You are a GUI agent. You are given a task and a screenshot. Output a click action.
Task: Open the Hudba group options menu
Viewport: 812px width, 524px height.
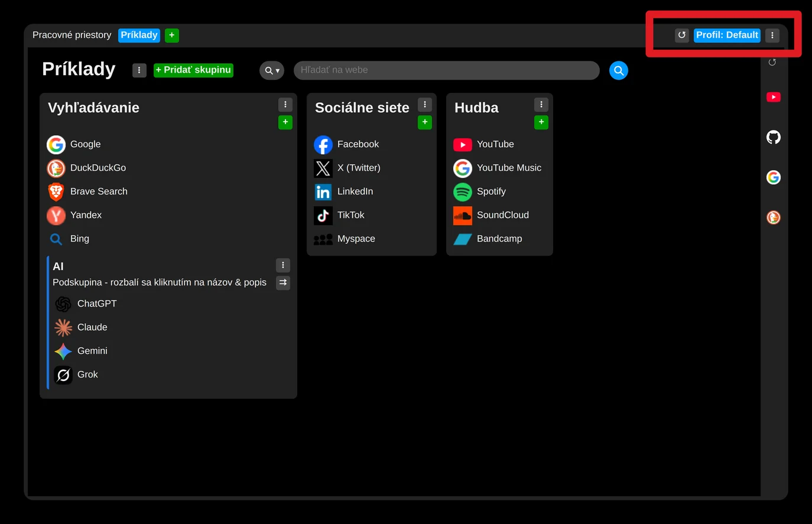tap(541, 105)
